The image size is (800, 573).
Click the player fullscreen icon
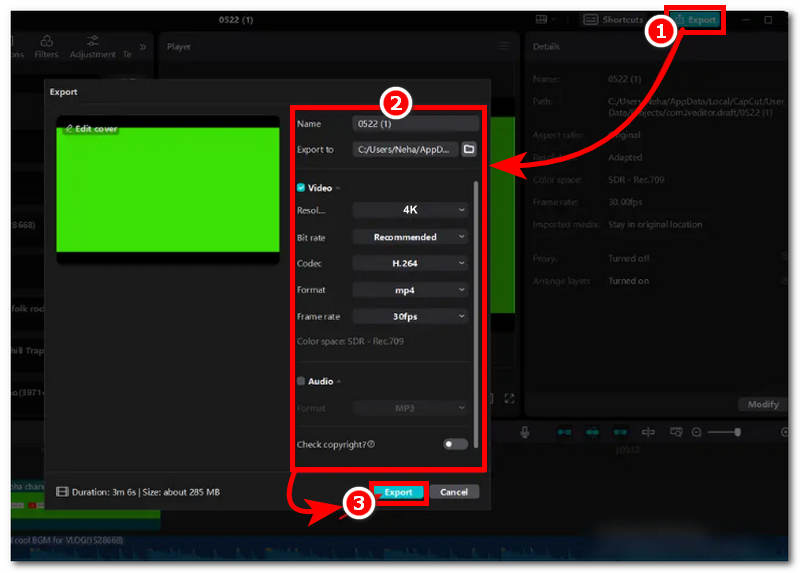[509, 398]
